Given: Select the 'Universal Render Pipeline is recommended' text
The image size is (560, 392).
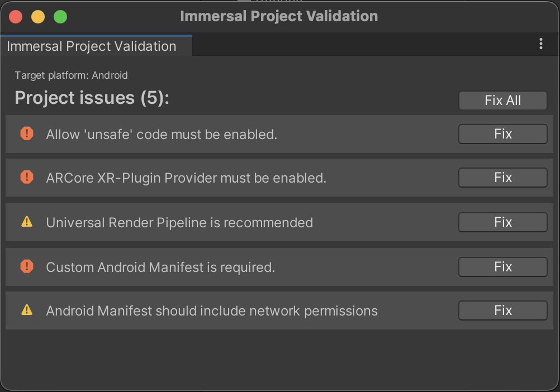Looking at the screenshot, I should pyautogui.click(x=179, y=223).
